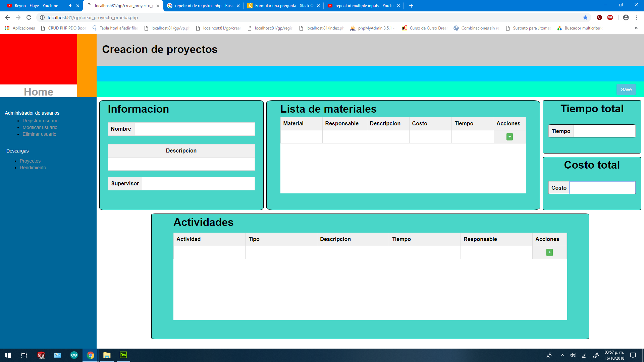The image size is (644, 362).
Task: Open the uBlock extension icon
Action: 599,17
